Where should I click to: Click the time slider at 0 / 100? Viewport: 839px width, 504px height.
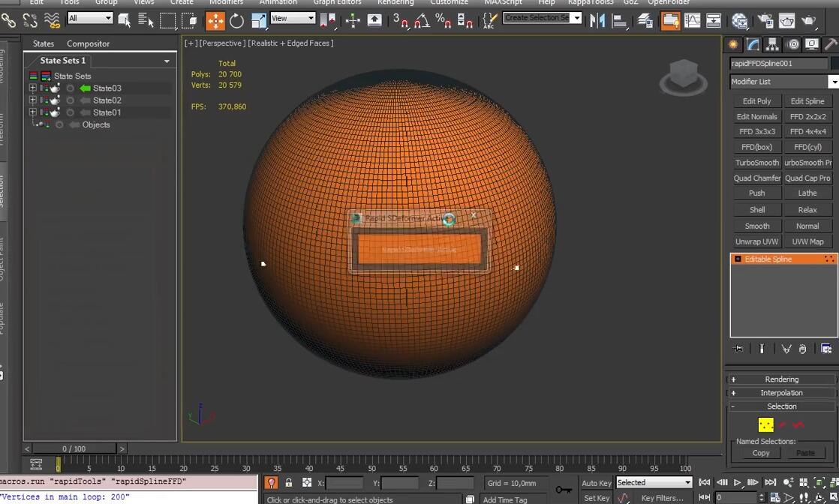[74, 448]
